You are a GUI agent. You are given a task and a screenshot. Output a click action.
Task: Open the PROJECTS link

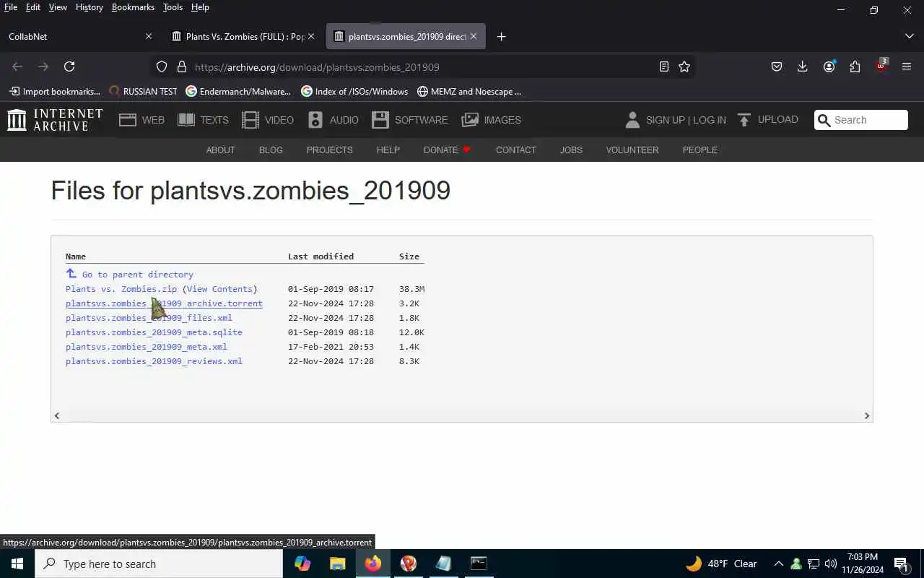click(x=329, y=150)
